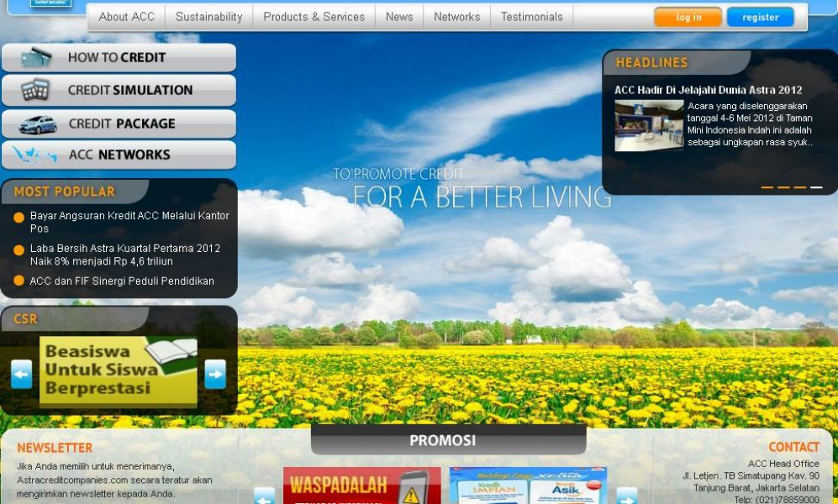The height and width of the screenshot is (504, 838).
Task: Click the Promosi next arrow
Action: click(627, 496)
